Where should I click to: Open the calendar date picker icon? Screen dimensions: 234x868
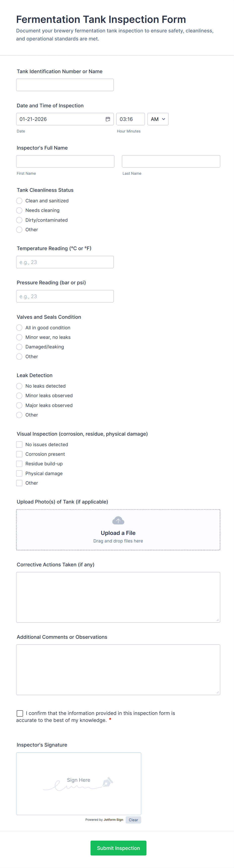(x=108, y=119)
